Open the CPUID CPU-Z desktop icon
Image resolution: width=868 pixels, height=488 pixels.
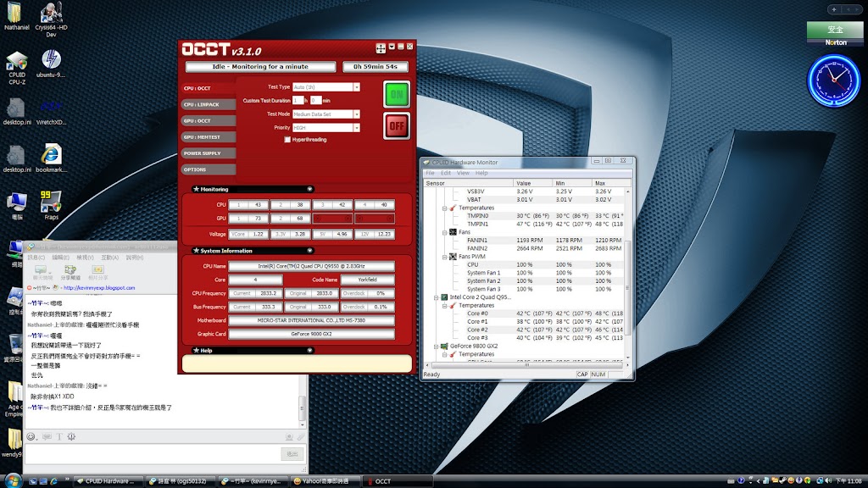tap(17, 69)
